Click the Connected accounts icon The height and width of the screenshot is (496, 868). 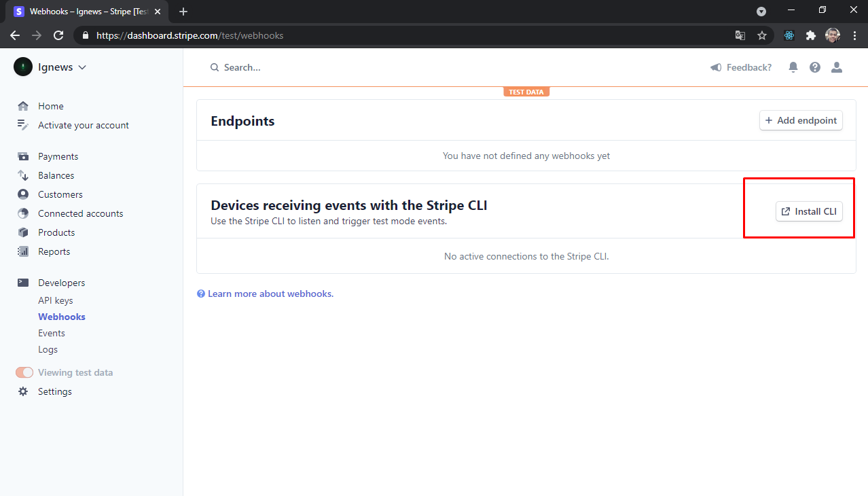point(23,213)
